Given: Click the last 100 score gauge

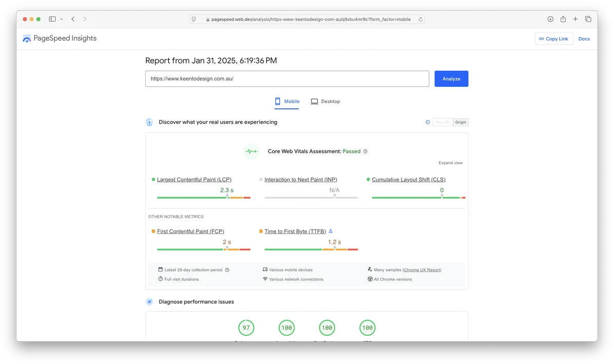Looking at the screenshot, I should tap(367, 328).
